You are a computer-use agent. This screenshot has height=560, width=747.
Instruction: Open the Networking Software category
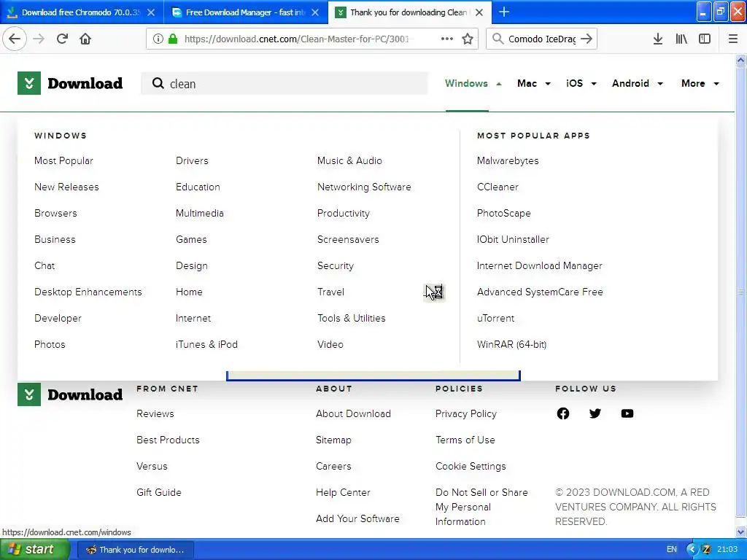pos(364,187)
